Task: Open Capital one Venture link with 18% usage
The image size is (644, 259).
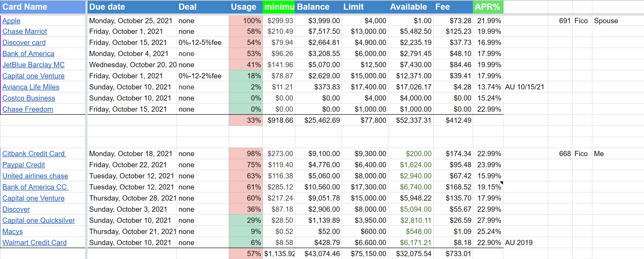Action: coord(34,76)
